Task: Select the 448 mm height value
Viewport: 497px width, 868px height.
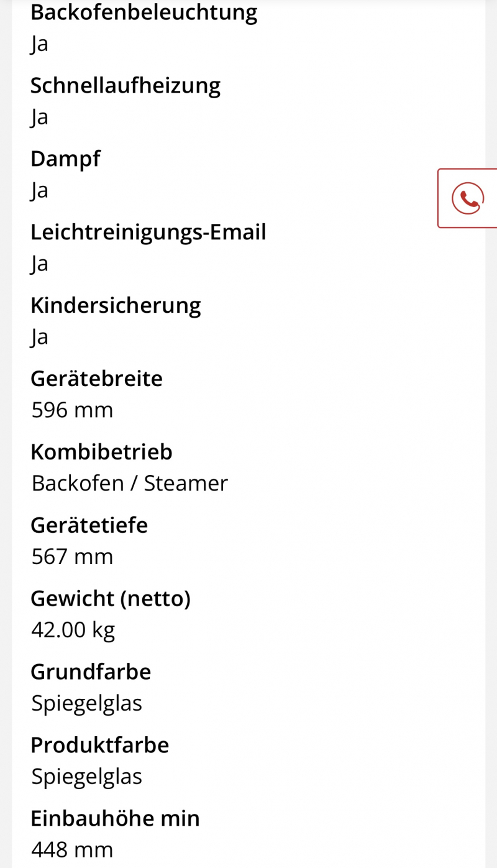Action: coord(72,850)
